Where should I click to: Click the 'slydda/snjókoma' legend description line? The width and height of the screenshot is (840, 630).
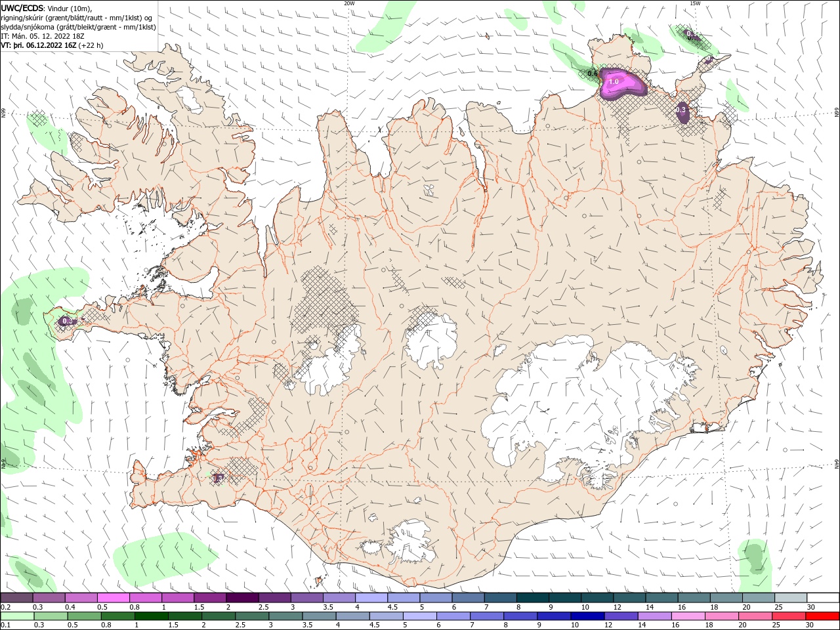click(78, 27)
